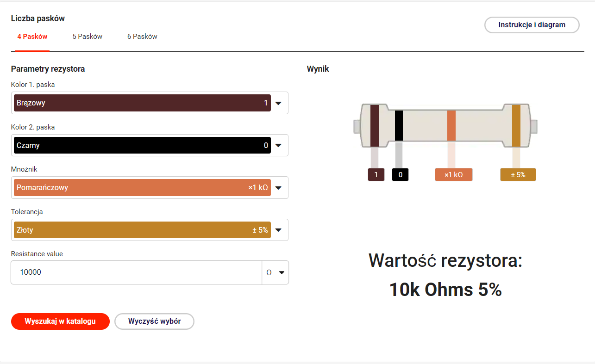Select the Czarny color bar
The width and height of the screenshot is (595, 364).
[142, 145]
